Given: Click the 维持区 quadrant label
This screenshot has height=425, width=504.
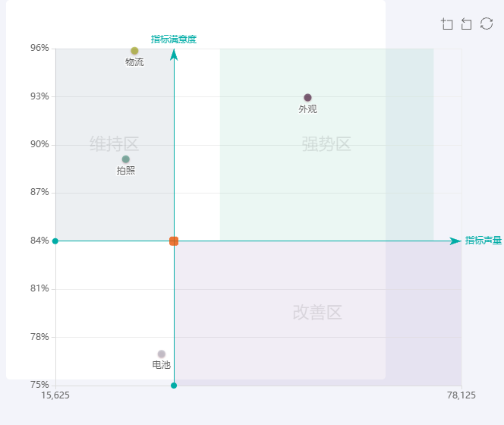Looking at the screenshot, I should pyautogui.click(x=114, y=143).
